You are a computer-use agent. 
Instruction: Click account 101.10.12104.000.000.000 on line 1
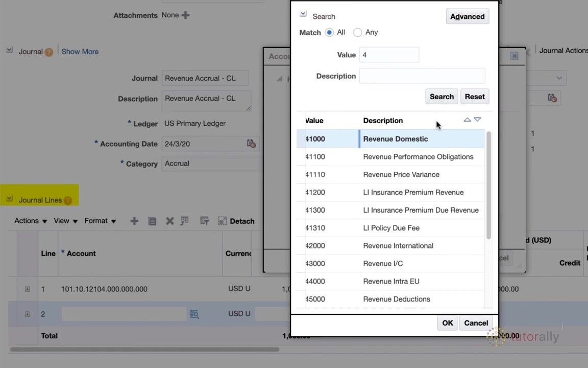pos(104,289)
